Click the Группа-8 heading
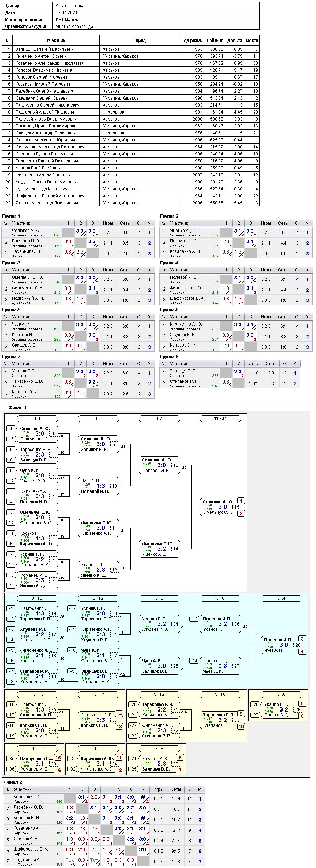This screenshot has width=316, height=868. coord(169,357)
